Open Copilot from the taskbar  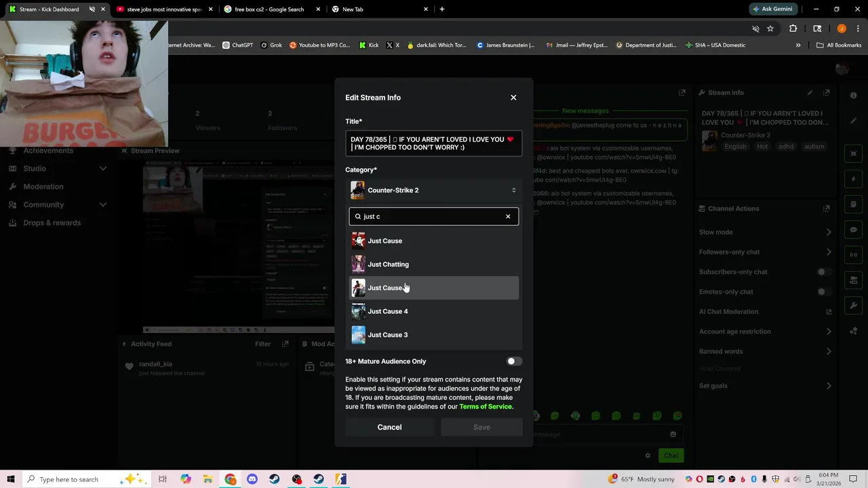[186, 479]
